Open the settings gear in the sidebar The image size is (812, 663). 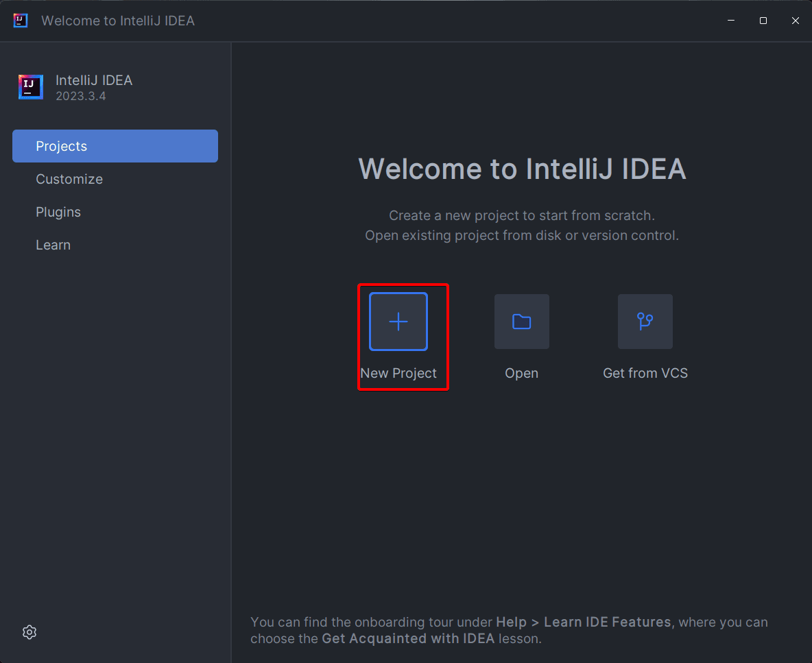pyautogui.click(x=29, y=632)
